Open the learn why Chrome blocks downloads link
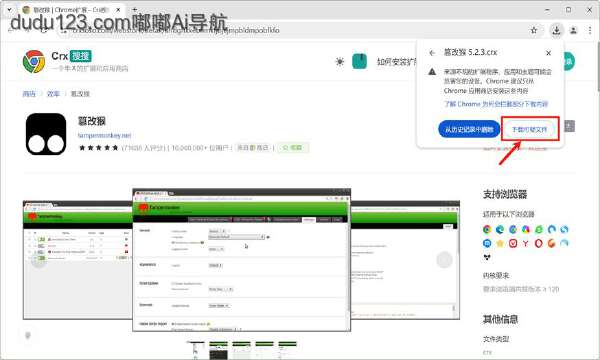 coord(496,104)
